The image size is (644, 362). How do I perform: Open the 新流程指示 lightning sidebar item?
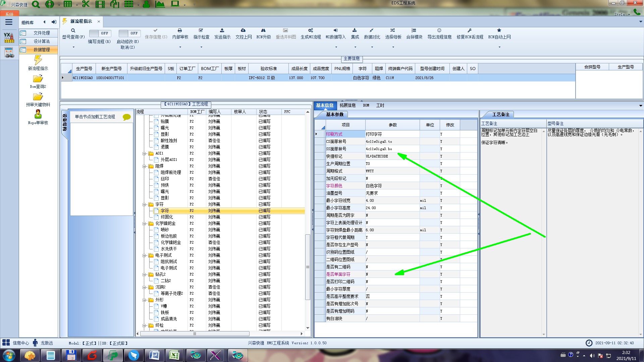[x=38, y=63]
